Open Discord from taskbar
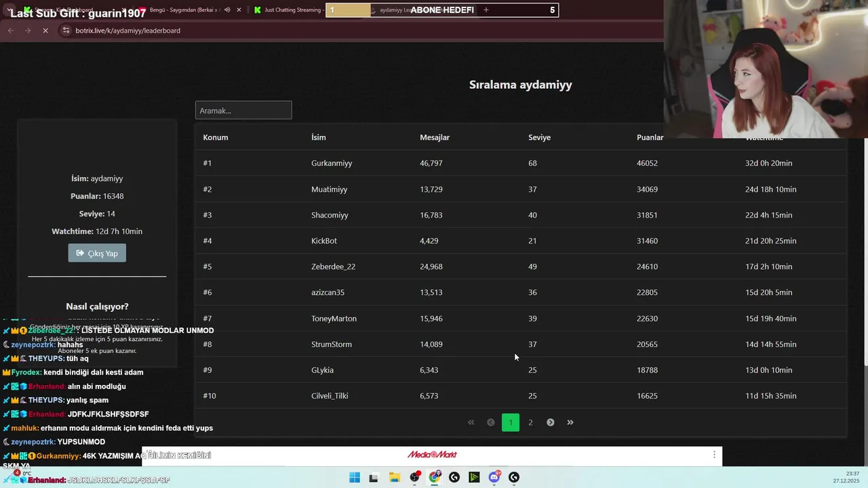 pyautogui.click(x=494, y=477)
